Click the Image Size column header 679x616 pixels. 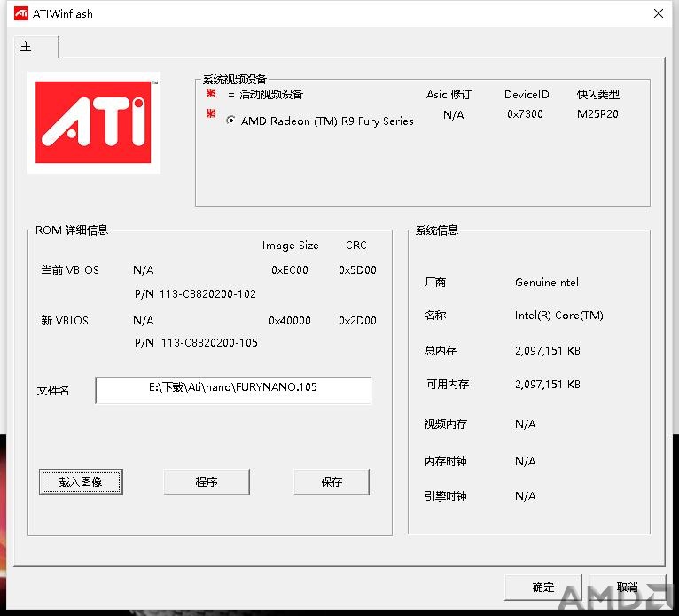point(290,246)
